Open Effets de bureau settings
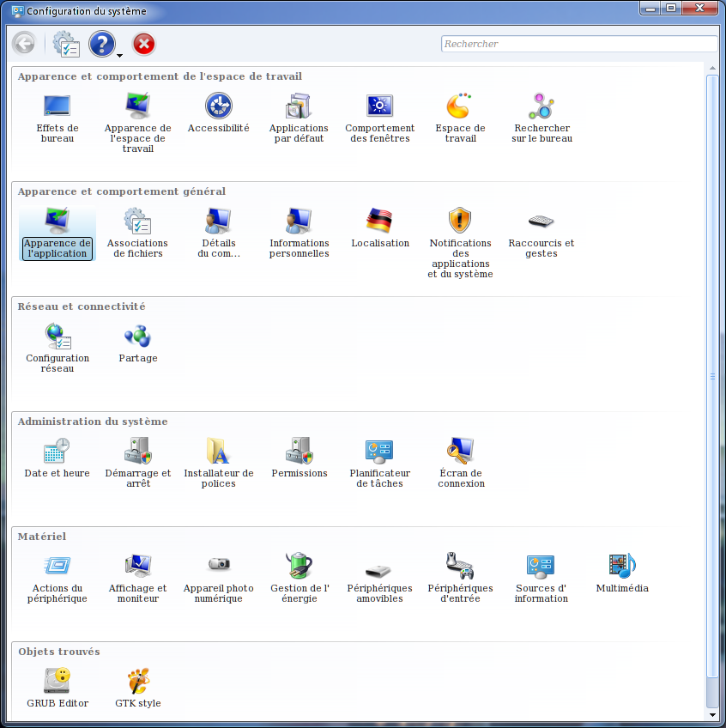The width and height of the screenshot is (726, 728). (x=57, y=118)
